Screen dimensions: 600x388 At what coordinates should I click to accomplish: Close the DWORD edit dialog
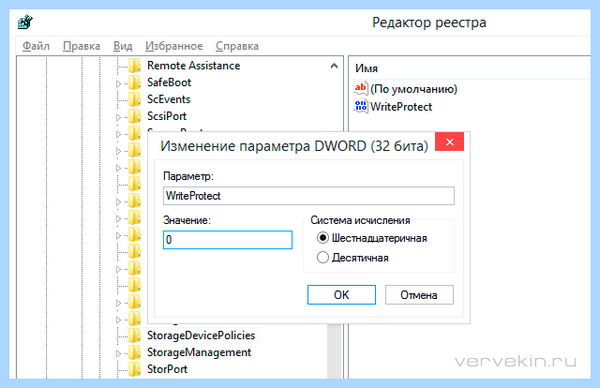click(x=450, y=142)
